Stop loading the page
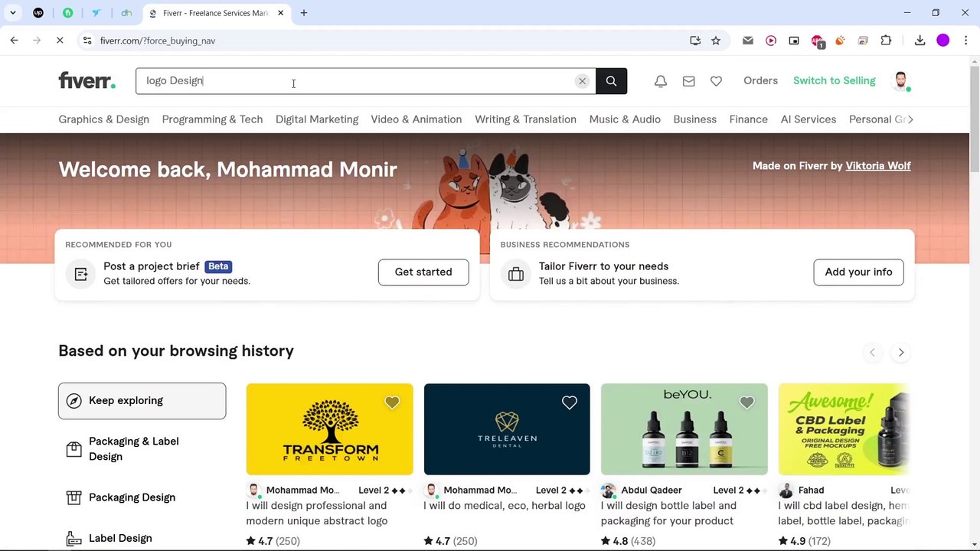Viewport: 980px width, 551px height. (60, 41)
